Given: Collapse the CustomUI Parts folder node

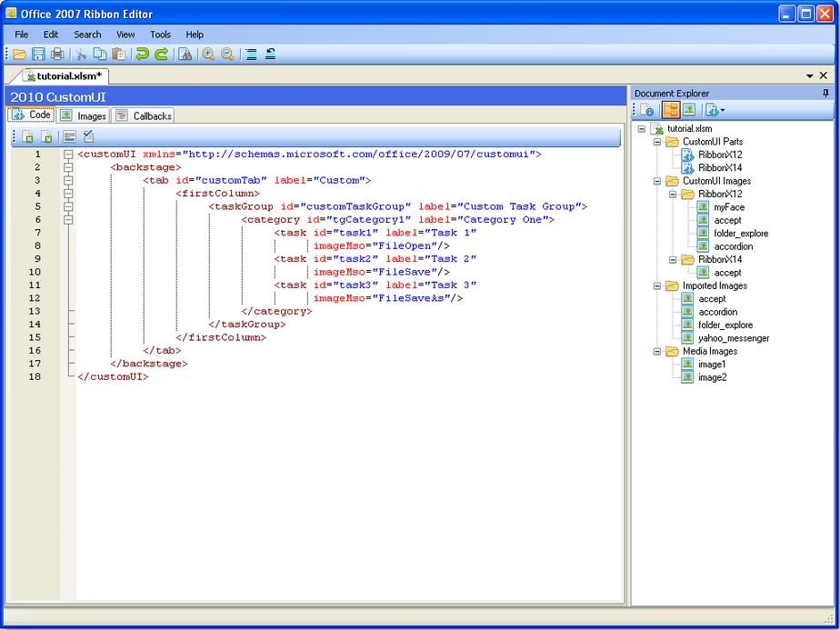Looking at the screenshot, I should 657,142.
